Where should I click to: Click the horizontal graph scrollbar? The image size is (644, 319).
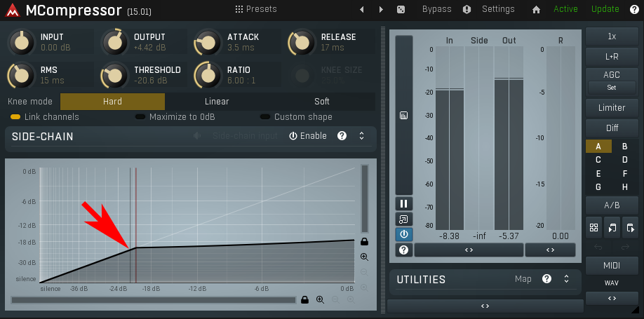(153, 300)
